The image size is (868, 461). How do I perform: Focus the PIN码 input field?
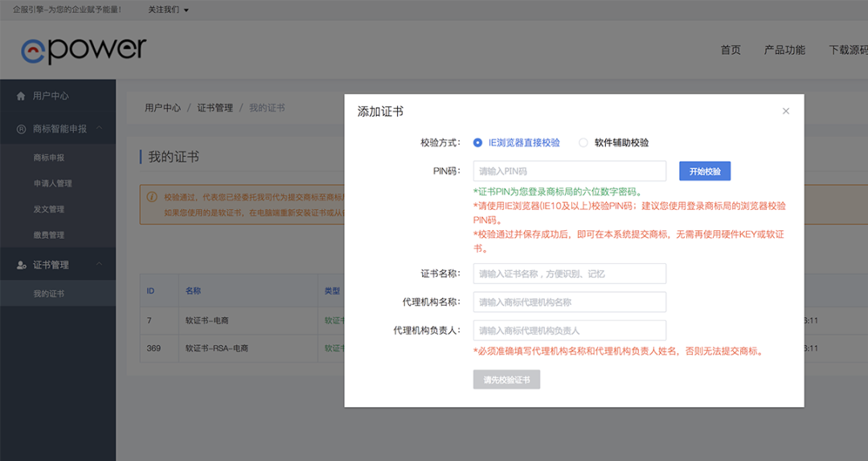coord(570,171)
